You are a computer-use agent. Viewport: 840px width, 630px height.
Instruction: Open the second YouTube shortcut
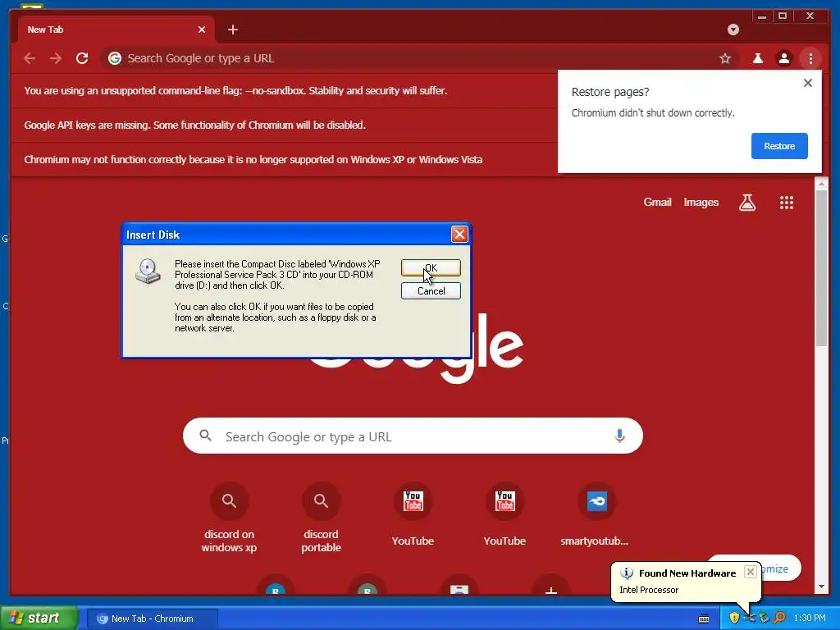504,515
